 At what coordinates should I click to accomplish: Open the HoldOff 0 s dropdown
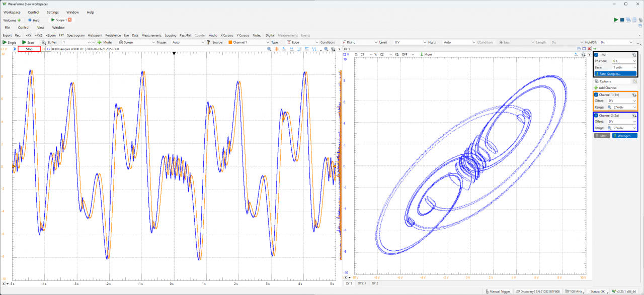(x=616, y=42)
